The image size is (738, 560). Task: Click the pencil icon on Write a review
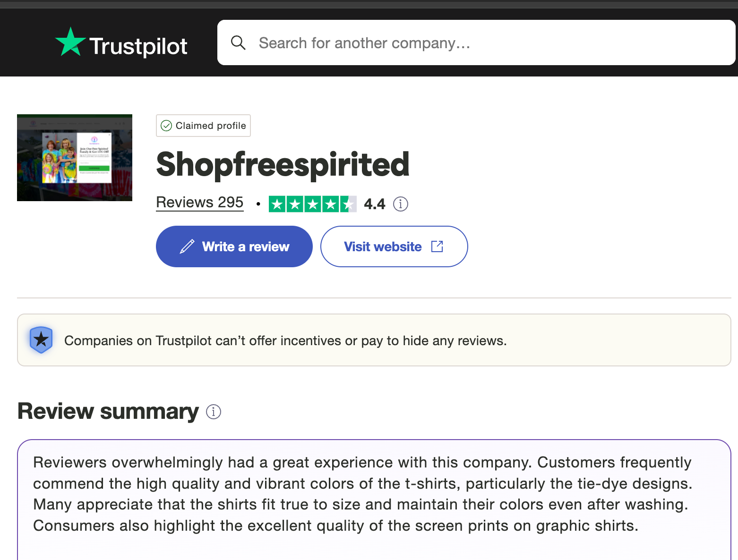[x=187, y=246]
